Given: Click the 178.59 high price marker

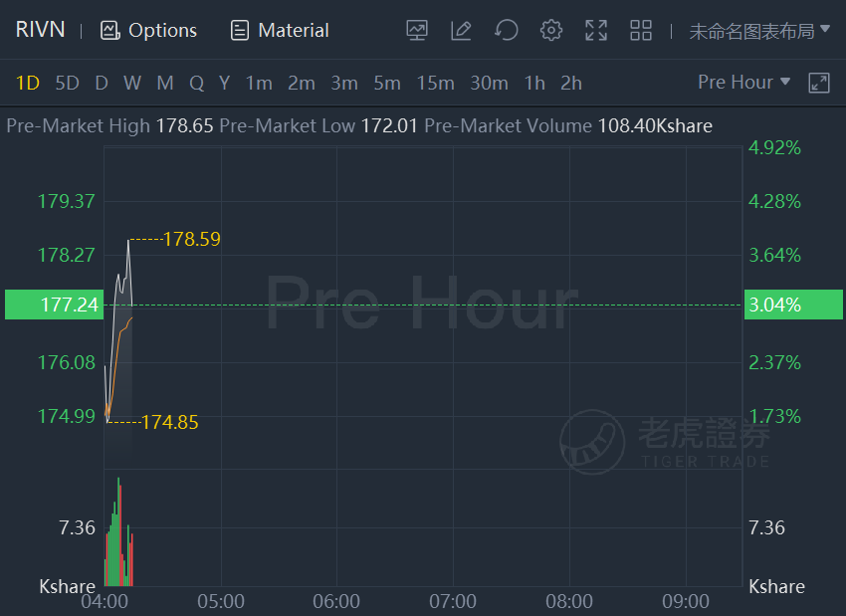Looking at the screenshot, I should point(191,239).
